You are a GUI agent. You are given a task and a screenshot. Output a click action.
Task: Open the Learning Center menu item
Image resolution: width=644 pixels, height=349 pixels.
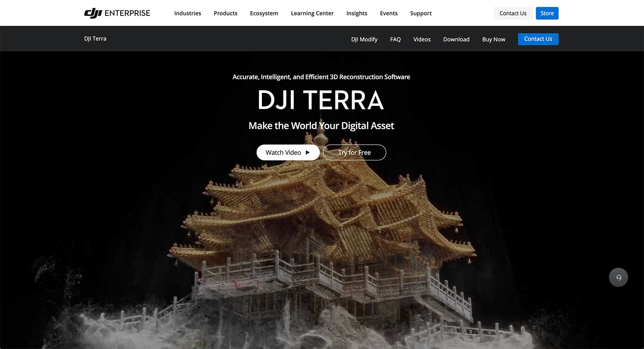[x=312, y=13]
